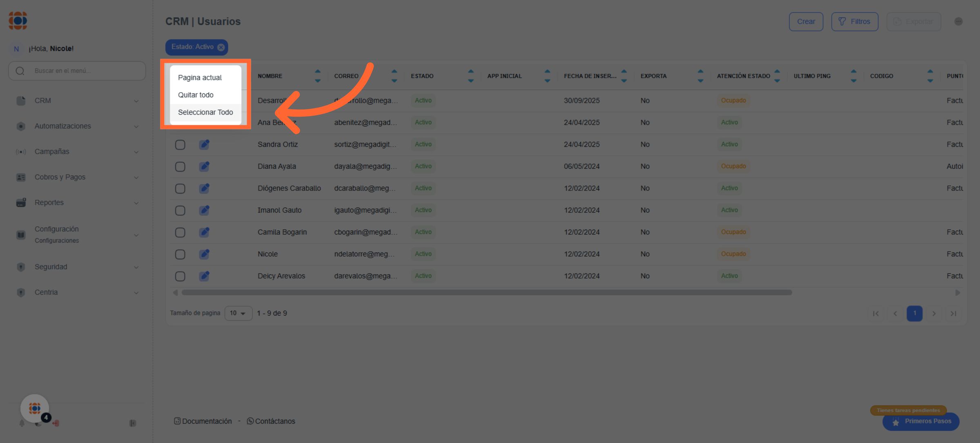Select Camila Bogarin's row checkbox
The width and height of the screenshot is (980, 443).
coord(180,233)
